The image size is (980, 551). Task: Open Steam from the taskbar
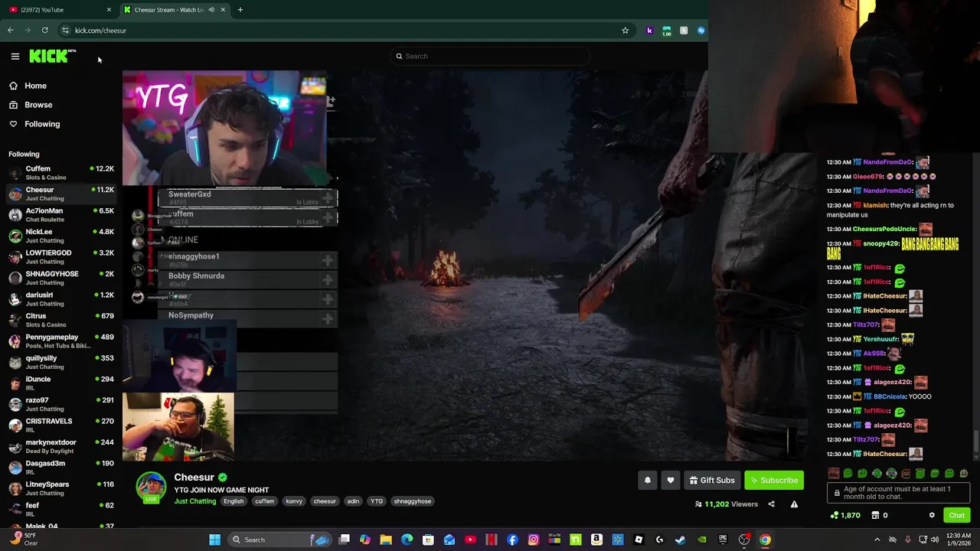click(x=680, y=540)
